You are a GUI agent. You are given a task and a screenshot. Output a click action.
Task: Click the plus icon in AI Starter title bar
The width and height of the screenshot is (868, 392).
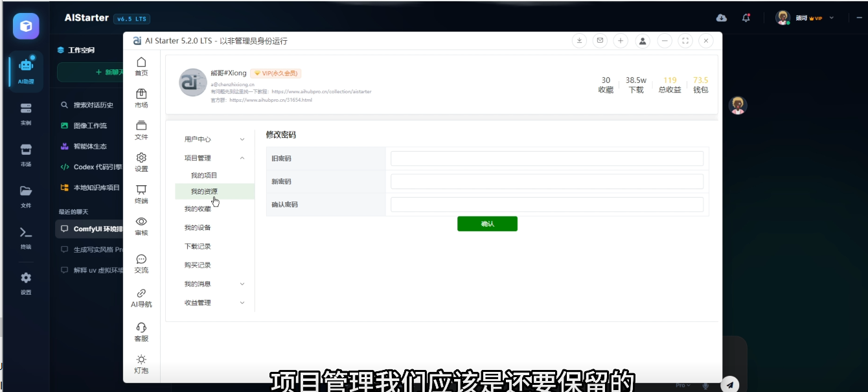(x=621, y=40)
